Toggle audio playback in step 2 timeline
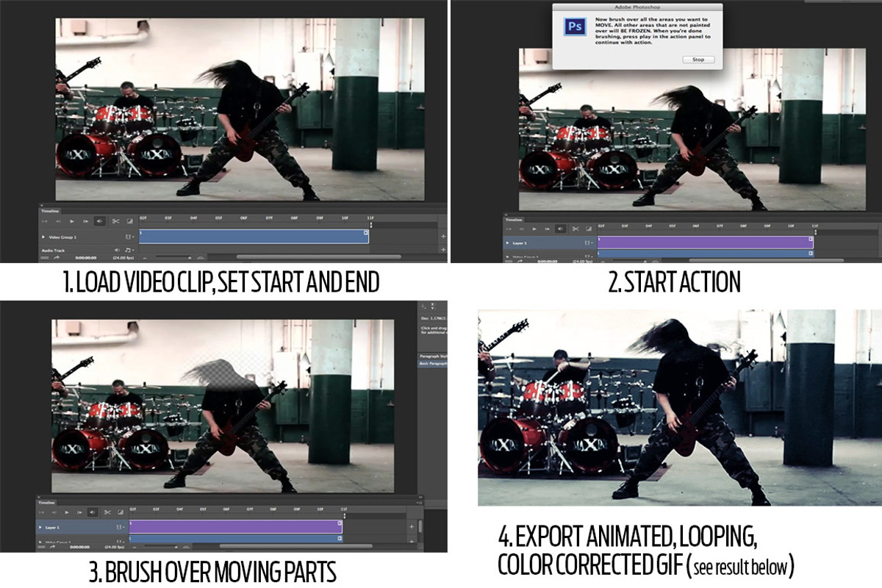Viewport: 882px width, 588px height. pyautogui.click(x=560, y=229)
